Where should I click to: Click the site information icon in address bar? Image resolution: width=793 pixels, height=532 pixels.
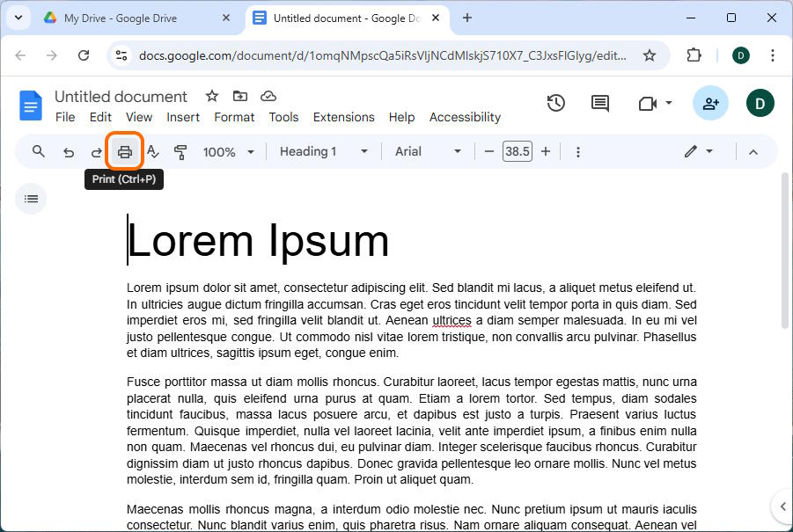[x=121, y=55]
